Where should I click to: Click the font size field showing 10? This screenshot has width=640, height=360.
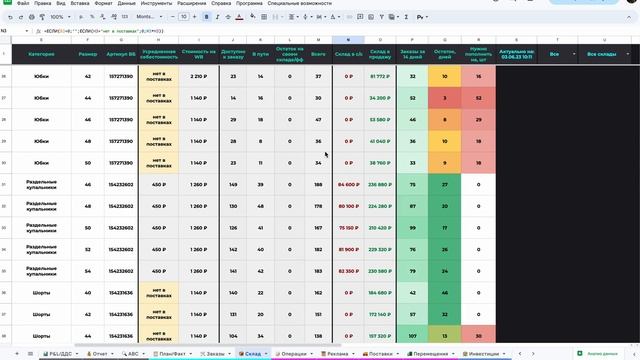click(x=184, y=17)
